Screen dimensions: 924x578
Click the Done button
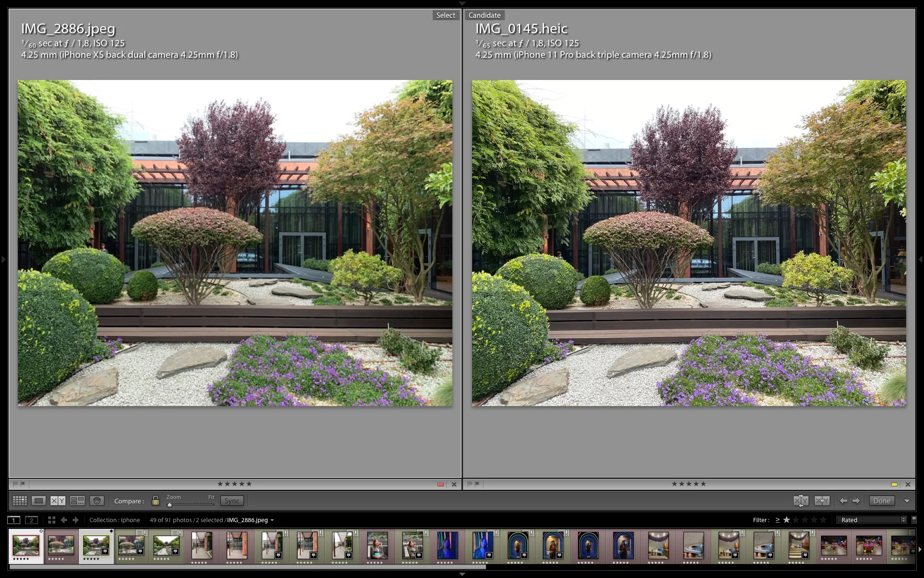tap(882, 501)
